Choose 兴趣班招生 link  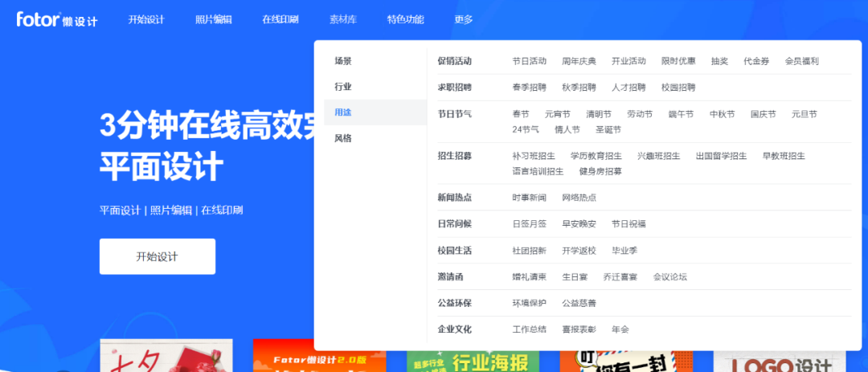click(659, 156)
